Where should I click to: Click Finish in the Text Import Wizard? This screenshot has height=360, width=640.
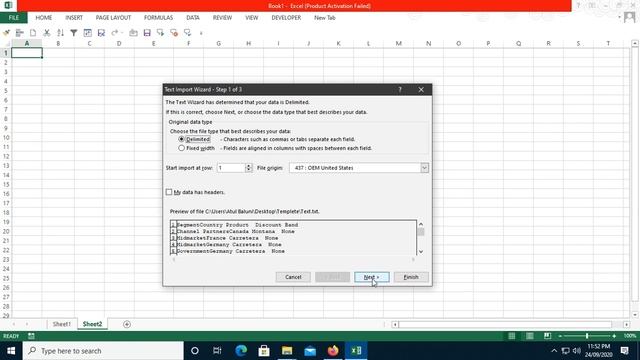411,277
